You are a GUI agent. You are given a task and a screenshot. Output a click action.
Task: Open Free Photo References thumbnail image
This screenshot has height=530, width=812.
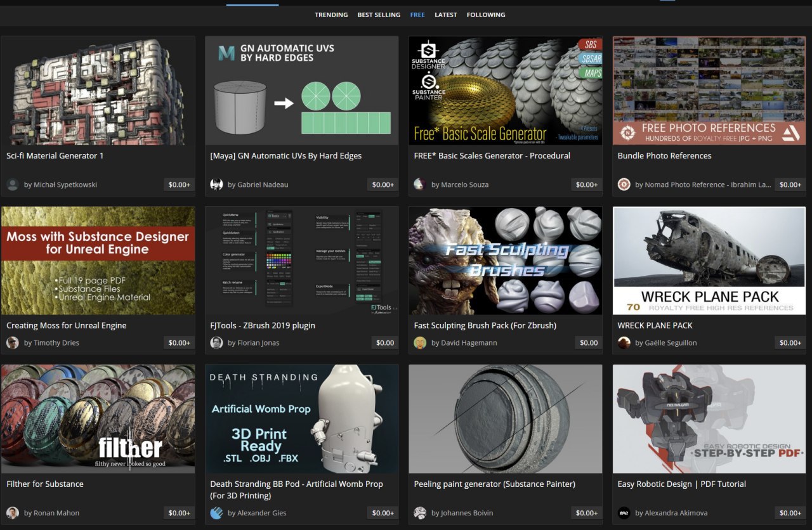pos(709,91)
